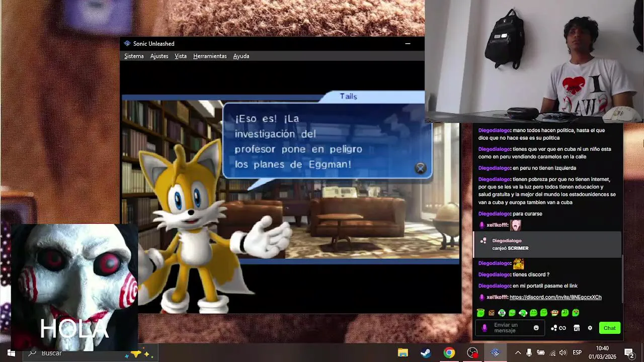Expand hidden system tray icons chevron
The height and width of the screenshot is (362, 644).
pyautogui.click(x=518, y=353)
